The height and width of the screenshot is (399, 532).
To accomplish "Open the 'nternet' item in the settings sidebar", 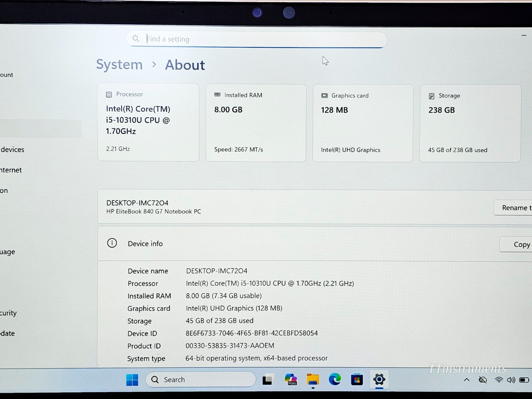I will (11, 170).
